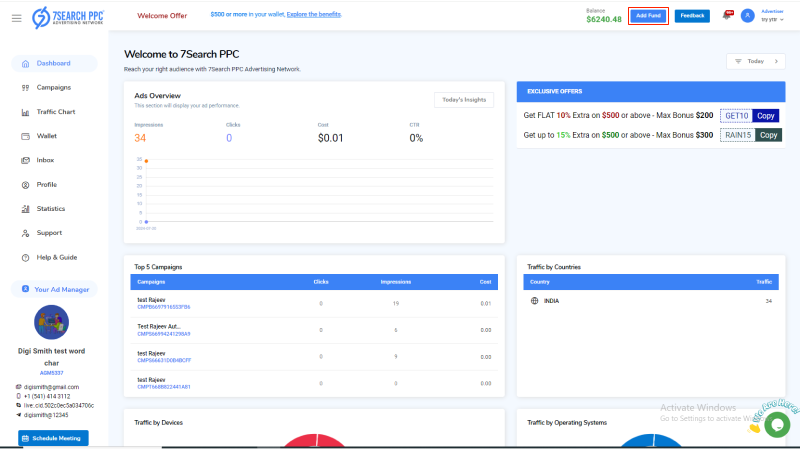Click the Impressions value 34
Viewport: 800px width, 449px height.
140,138
